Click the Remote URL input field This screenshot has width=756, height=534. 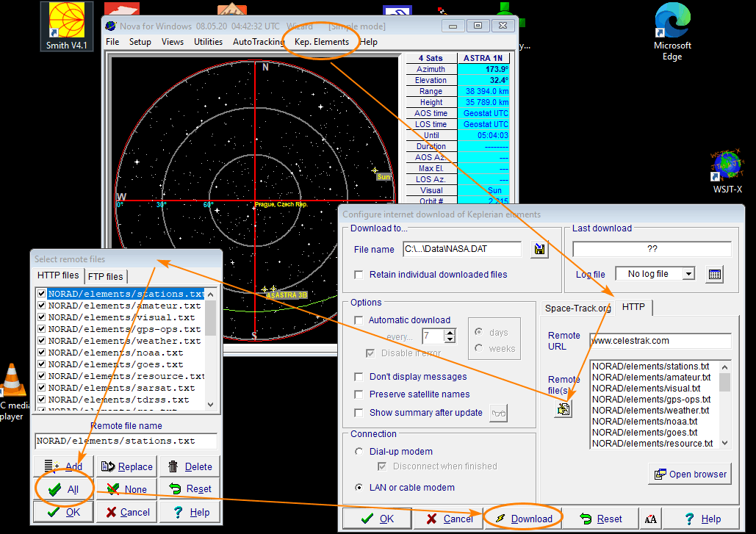pos(660,341)
